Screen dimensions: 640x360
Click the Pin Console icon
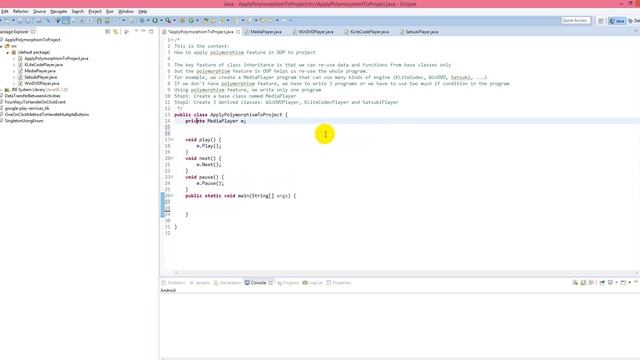[602, 282]
